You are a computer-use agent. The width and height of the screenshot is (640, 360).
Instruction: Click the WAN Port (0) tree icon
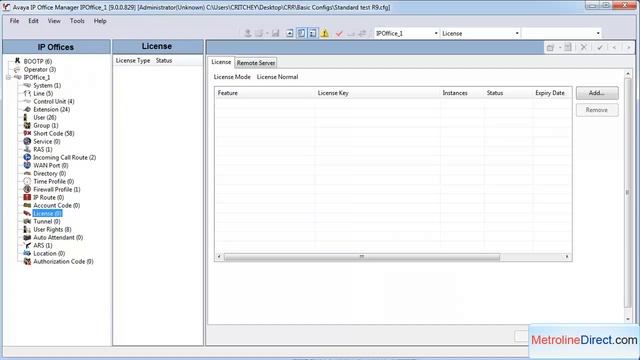pos(27,165)
